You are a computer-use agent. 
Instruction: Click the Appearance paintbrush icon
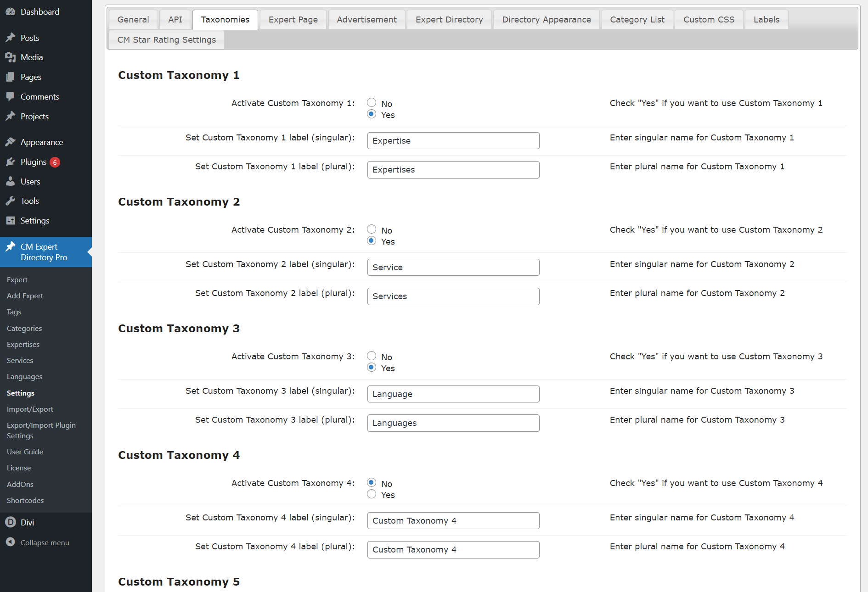click(10, 142)
